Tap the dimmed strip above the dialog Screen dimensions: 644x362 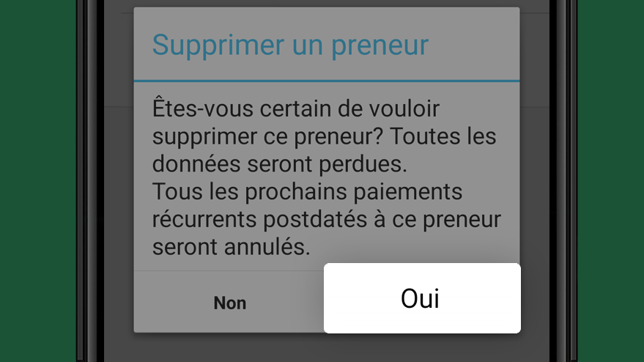click(327, 3)
